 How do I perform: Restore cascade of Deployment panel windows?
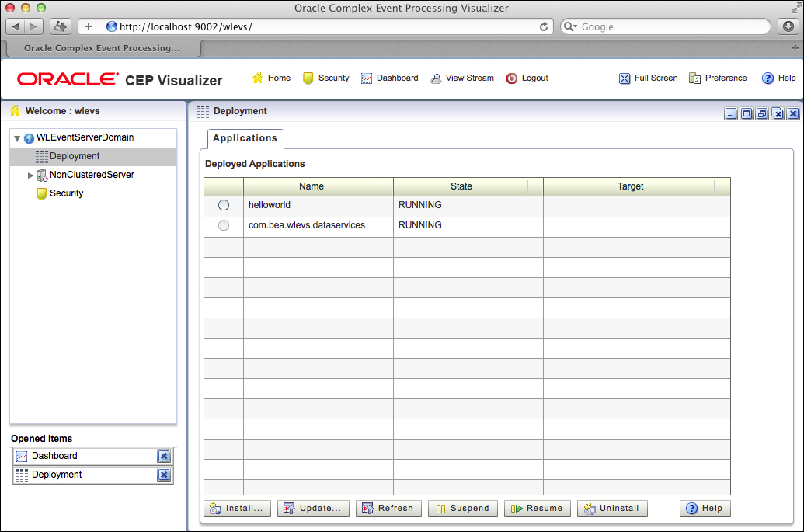pyautogui.click(x=762, y=114)
